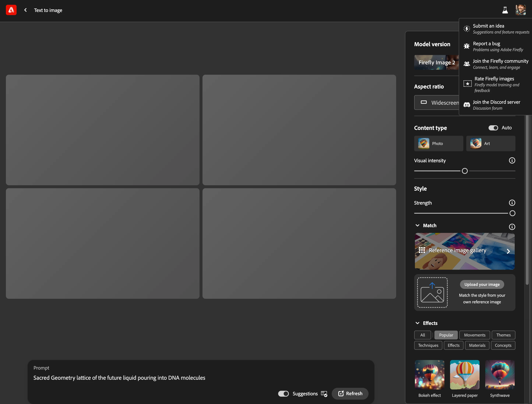Click the Visual intensity slider handle

click(x=465, y=171)
